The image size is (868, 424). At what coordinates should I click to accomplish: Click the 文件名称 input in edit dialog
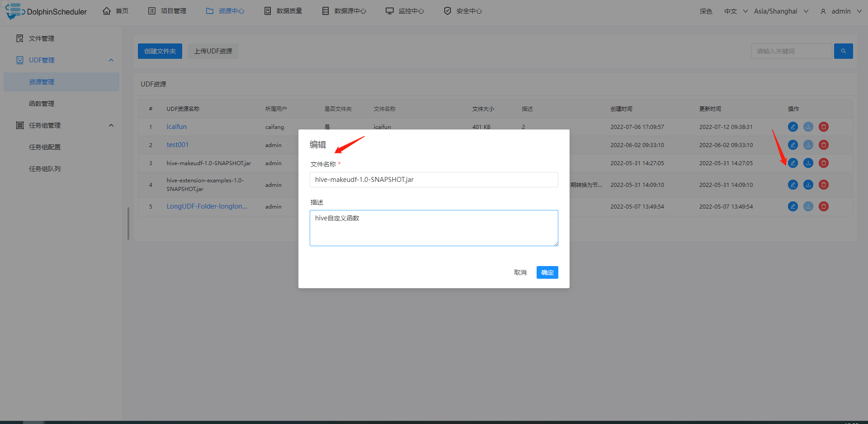pos(434,180)
